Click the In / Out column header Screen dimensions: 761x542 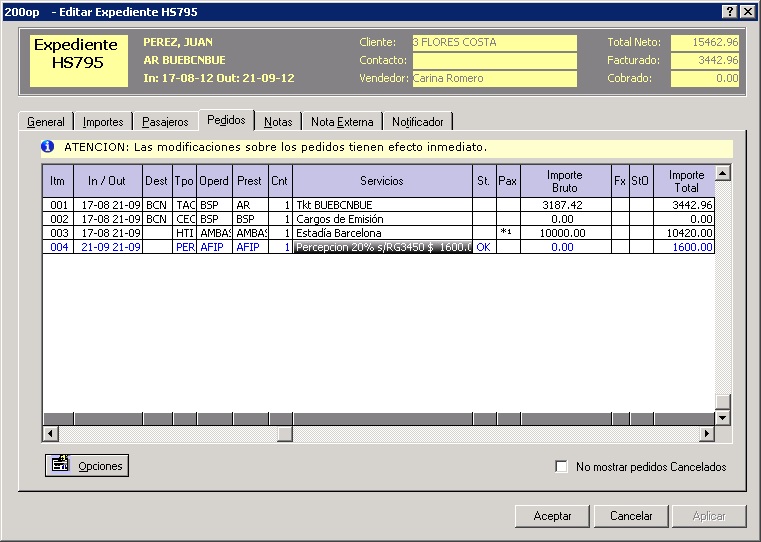point(108,181)
